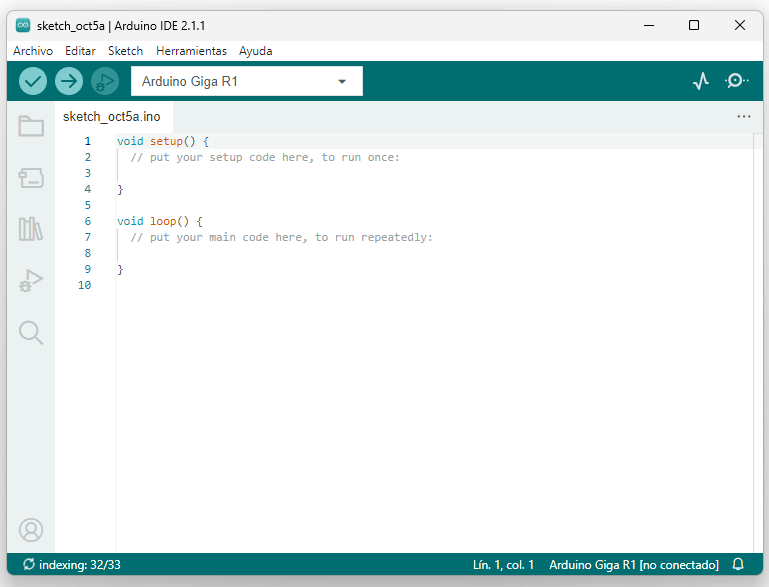Open the Serial Monitor magnifier icon
This screenshot has width=769, height=587.
[737, 81]
